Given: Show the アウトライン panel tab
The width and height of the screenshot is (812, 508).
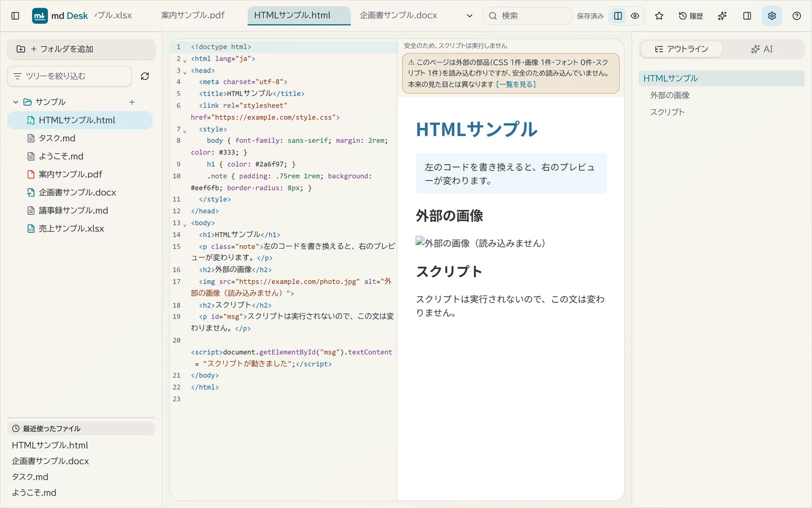Looking at the screenshot, I should [682, 49].
